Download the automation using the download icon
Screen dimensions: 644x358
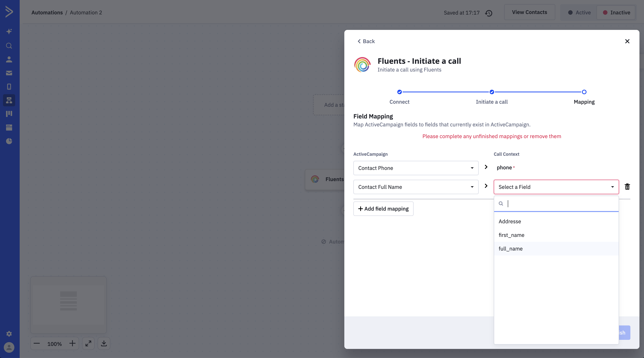click(x=104, y=343)
